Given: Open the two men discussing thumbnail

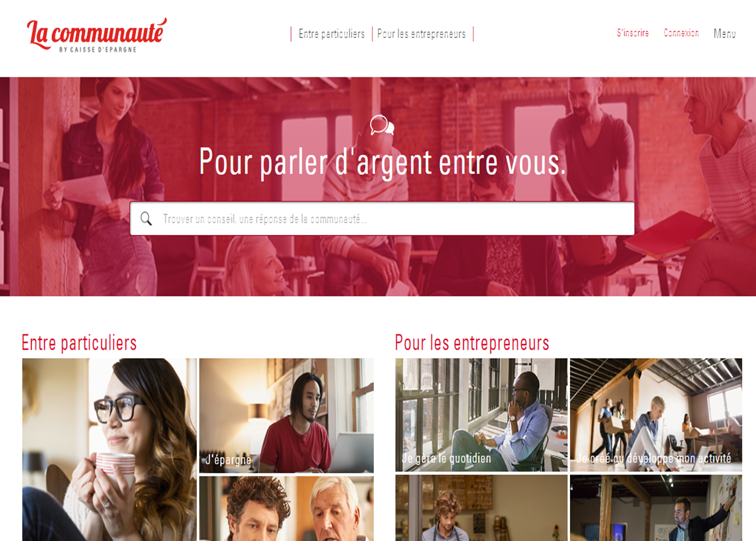Looking at the screenshot, I should point(286,508).
